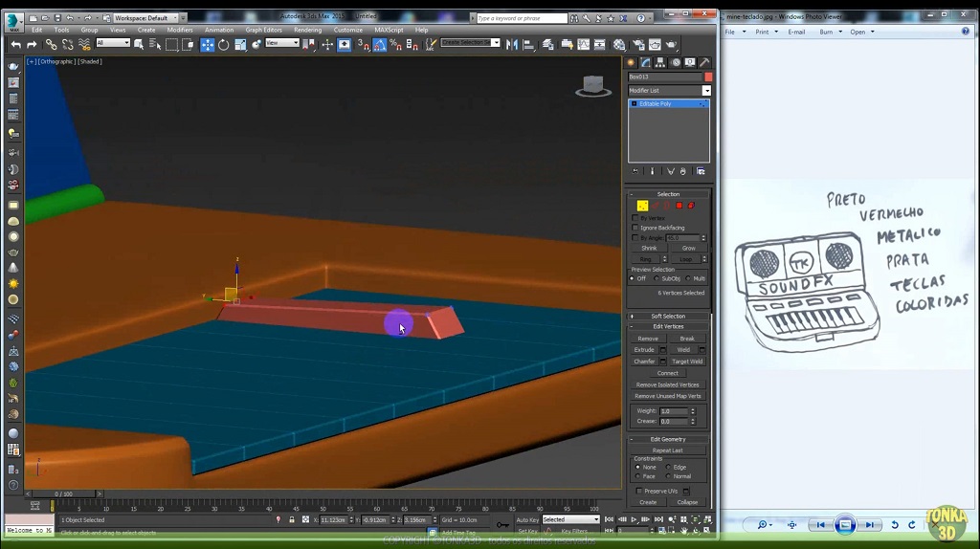Expand the Soft Selection rollout
This screenshot has height=549, width=980.
(x=668, y=316)
